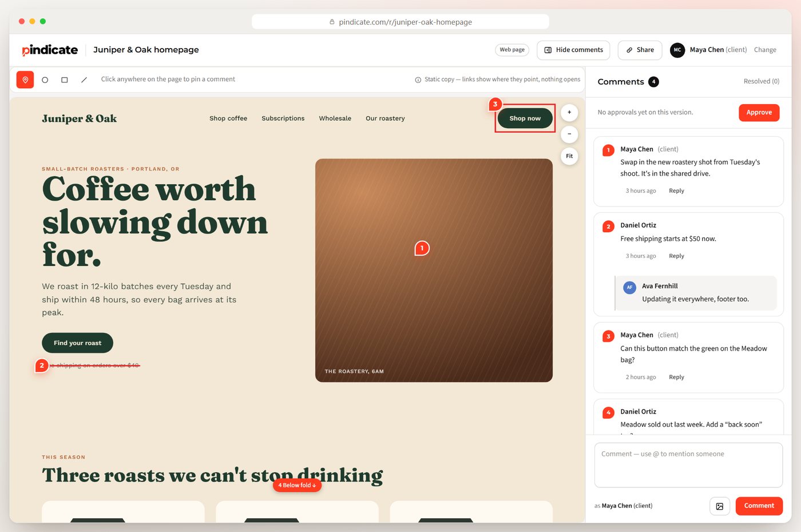The width and height of the screenshot is (801, 532).
Task: Reply to Daniel Ortiz's free shipping comment
Action: [676, 256]
